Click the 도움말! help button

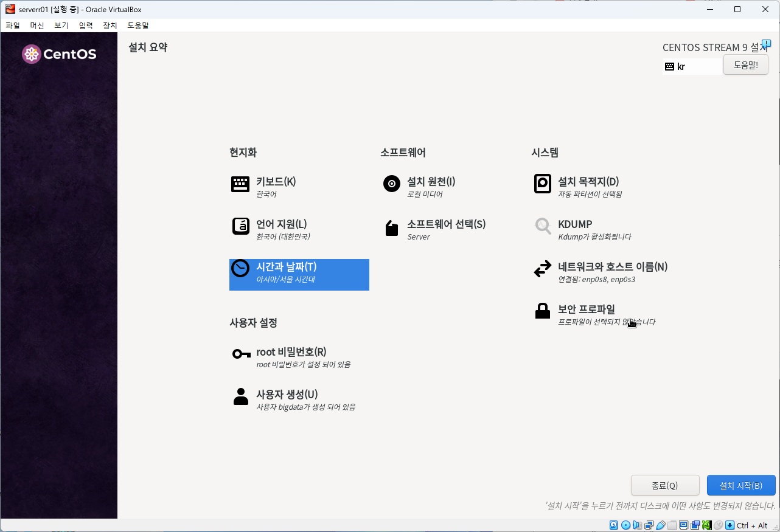(x=746, y=64)
